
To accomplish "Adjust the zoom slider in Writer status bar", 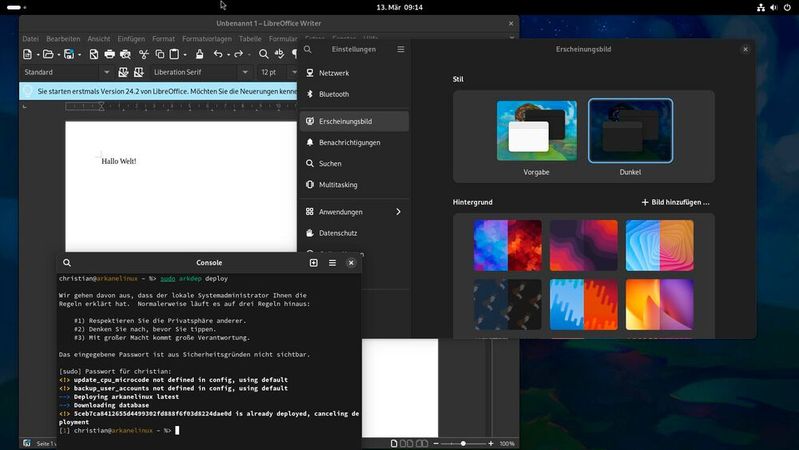I will point(463,443).
